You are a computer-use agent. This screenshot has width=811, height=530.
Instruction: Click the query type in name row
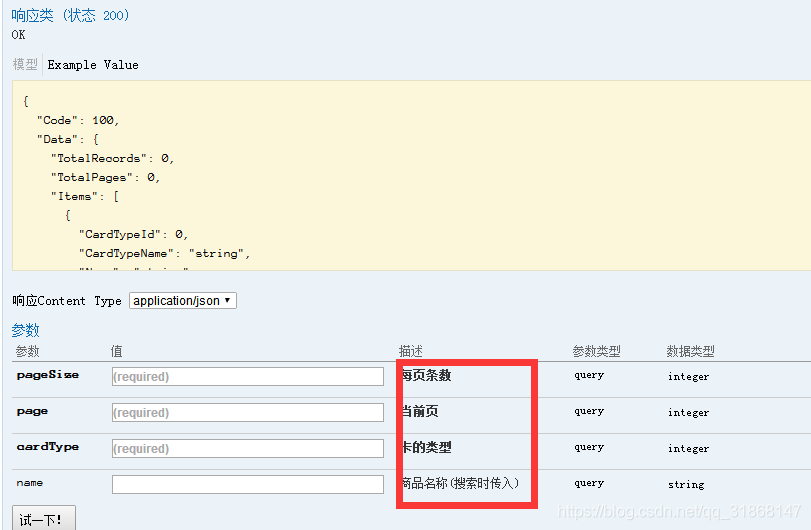[589, 483]
